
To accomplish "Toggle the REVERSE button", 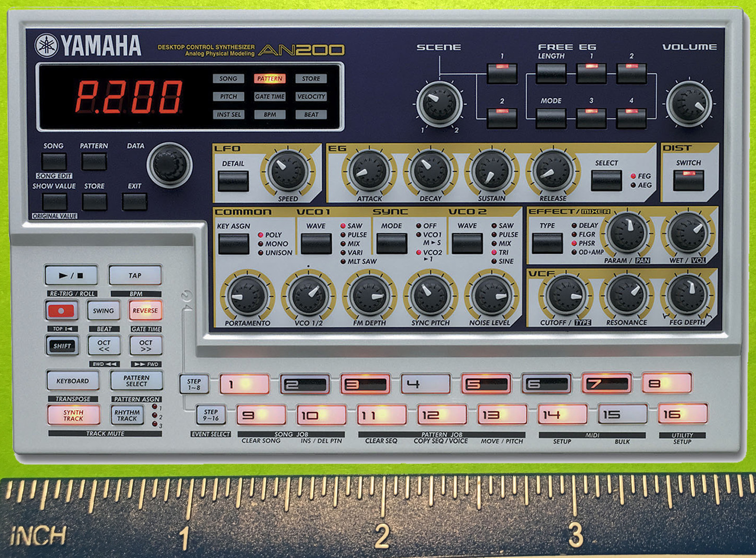I will (145, 311).
